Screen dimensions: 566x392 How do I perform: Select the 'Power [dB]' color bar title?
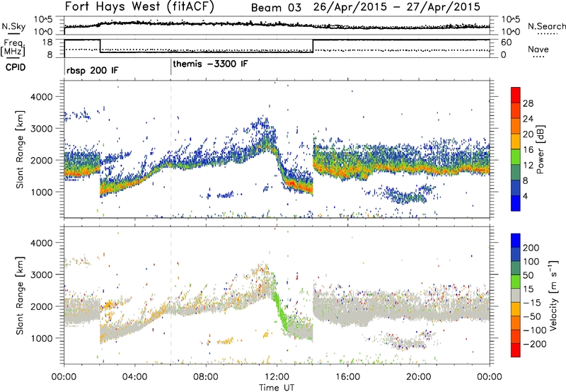pos(541,149)
